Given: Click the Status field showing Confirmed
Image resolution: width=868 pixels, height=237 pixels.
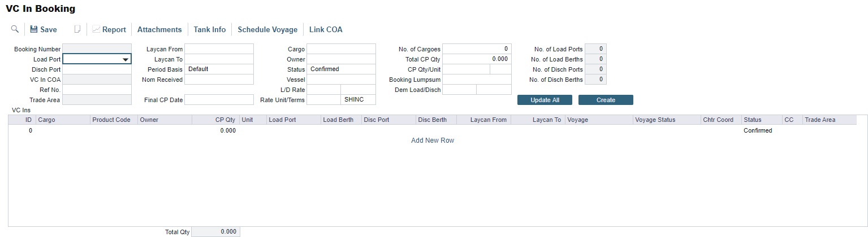Looking at the screenshot, I should (341, 69).
